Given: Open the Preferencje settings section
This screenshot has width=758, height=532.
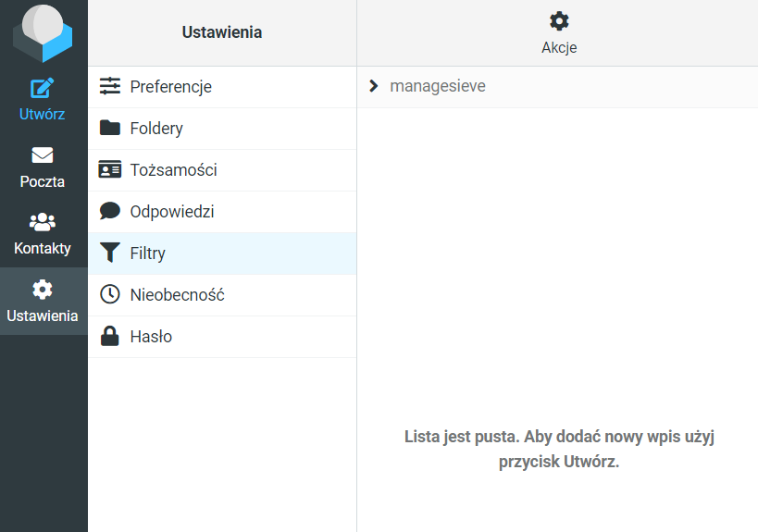Looking at the screenshot, I should (222, 87).
